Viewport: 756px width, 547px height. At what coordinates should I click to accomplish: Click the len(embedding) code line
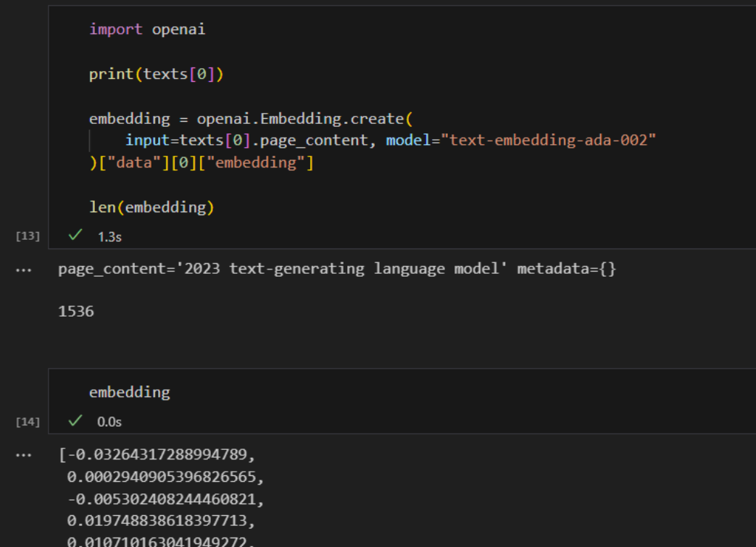point(152,207)
